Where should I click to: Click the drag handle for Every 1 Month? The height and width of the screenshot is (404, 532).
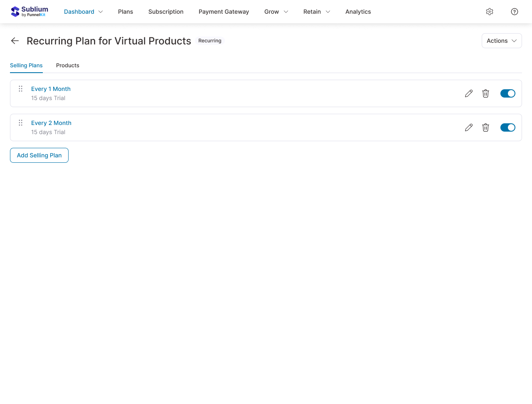(20, 88)
